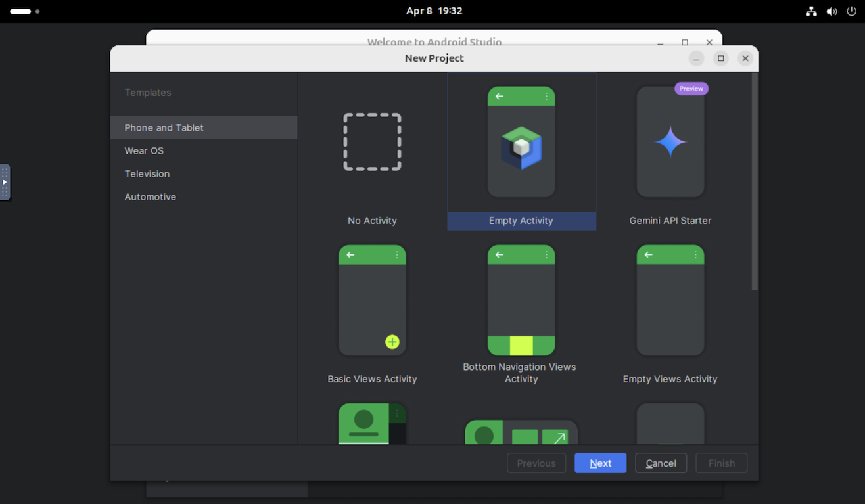Select the Empty Views Activity template
This screenshot has width=865, height=504.
[x=670, y=301]
